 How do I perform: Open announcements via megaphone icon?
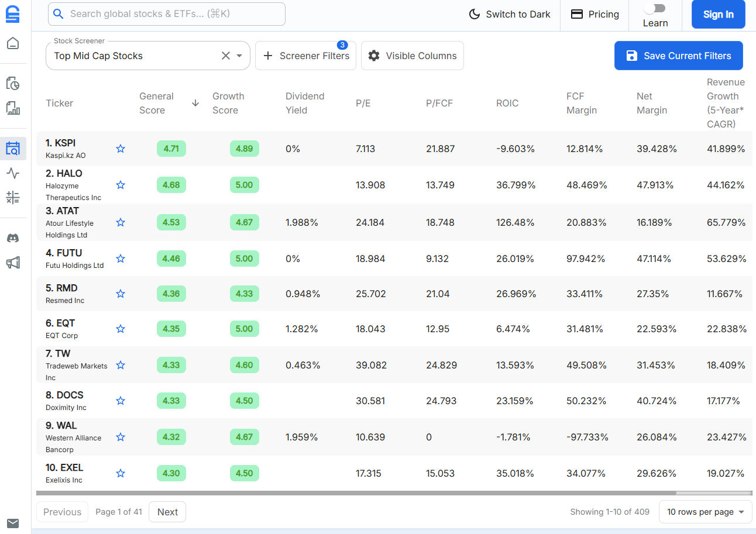click(13, 263)
